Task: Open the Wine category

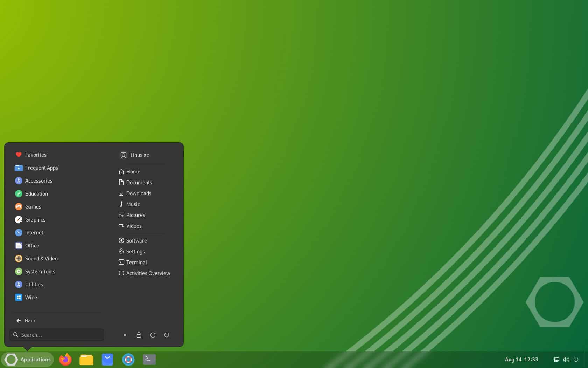Action: (x=31, y=297)
